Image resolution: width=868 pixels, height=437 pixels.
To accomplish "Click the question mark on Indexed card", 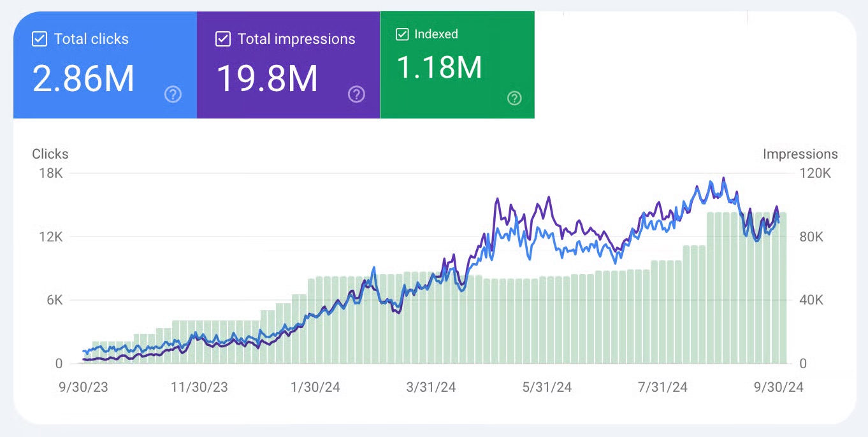I will [x=514, y=98].
